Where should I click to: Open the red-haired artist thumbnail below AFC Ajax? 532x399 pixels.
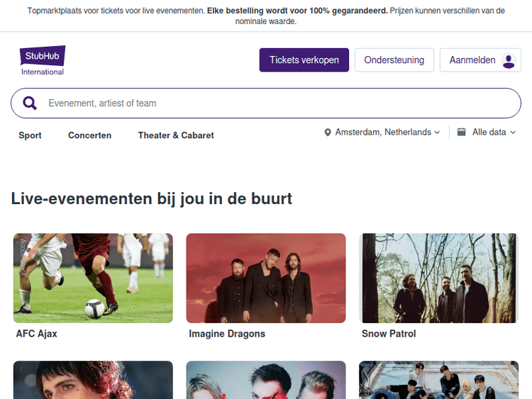coord(93,380)
